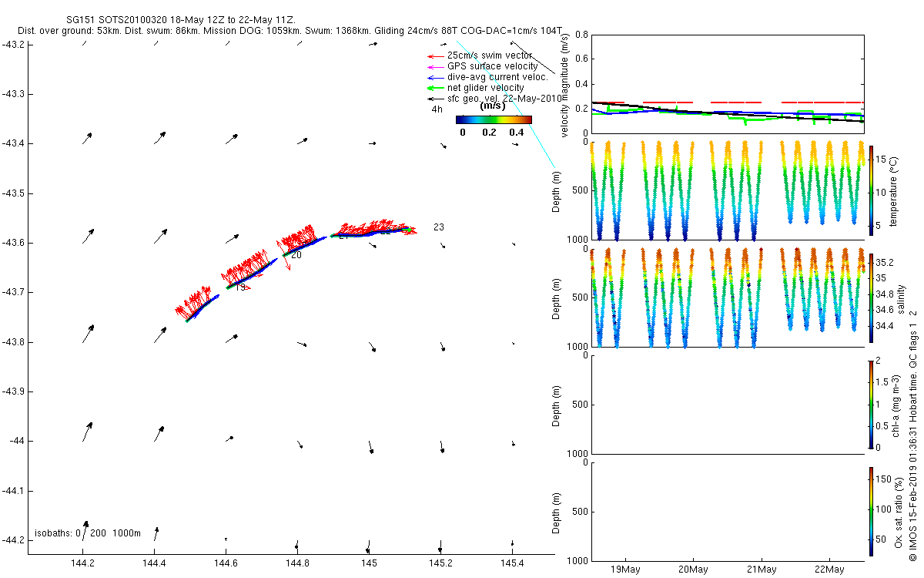Click the 19May x-axis tick label
The image size is (924, 578).
tap(625, 570)
